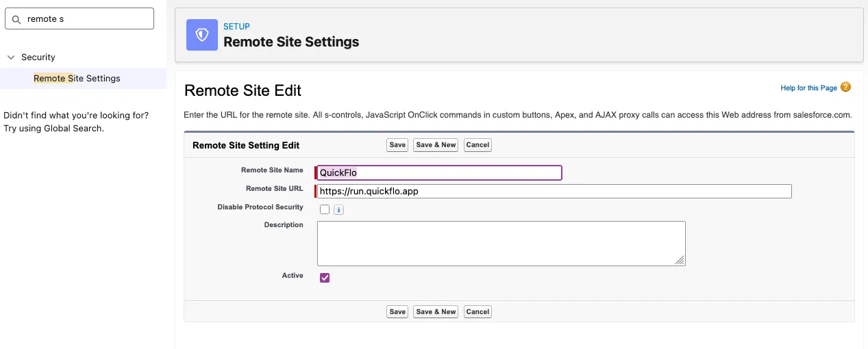Click the search magnifier icon in Quick Find
The height and width of the screenshot is (349, 868).
coord(16,19)
